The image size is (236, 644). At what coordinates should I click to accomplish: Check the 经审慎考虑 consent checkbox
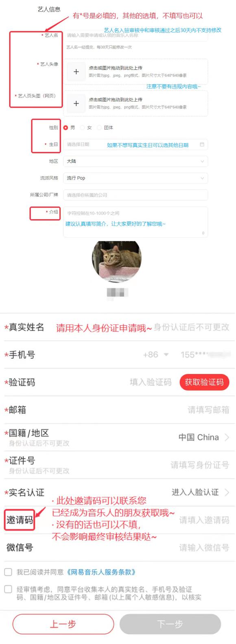[8, 589]
